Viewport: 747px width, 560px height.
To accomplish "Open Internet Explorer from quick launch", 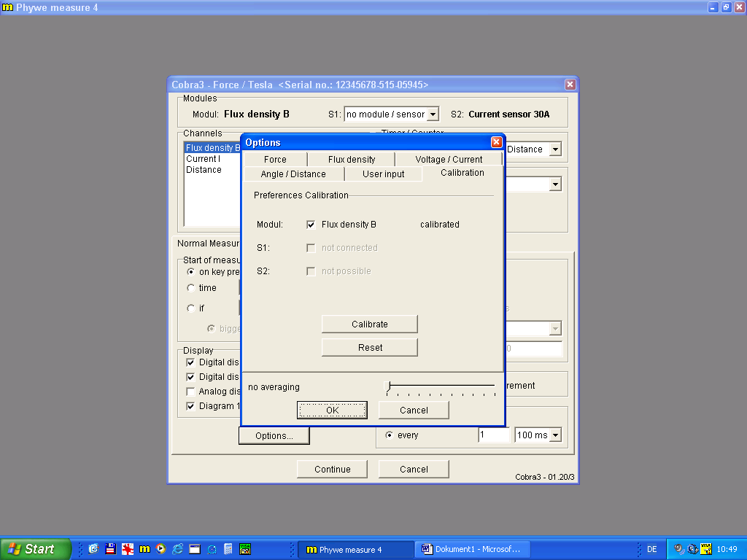I will coord(178,549).
